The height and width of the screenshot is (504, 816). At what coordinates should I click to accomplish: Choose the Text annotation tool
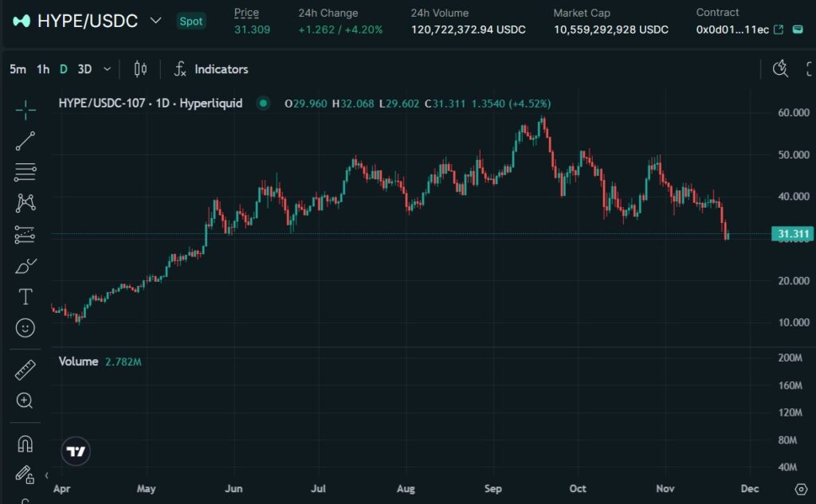point(25,297)
